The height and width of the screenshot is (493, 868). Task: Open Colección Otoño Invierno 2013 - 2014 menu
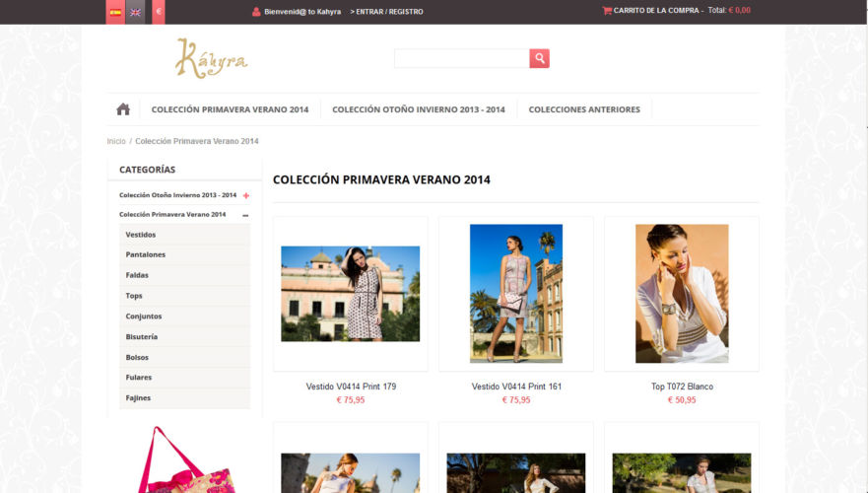419,109
